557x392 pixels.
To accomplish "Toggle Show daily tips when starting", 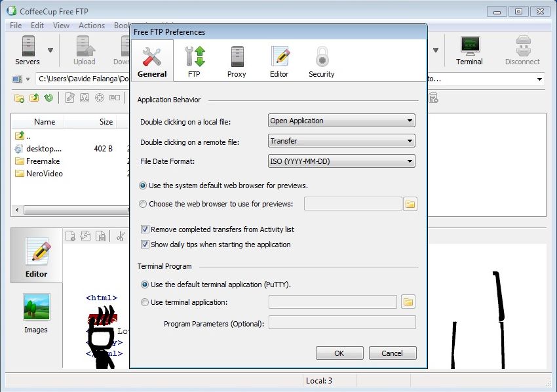I will click(145, 245).
